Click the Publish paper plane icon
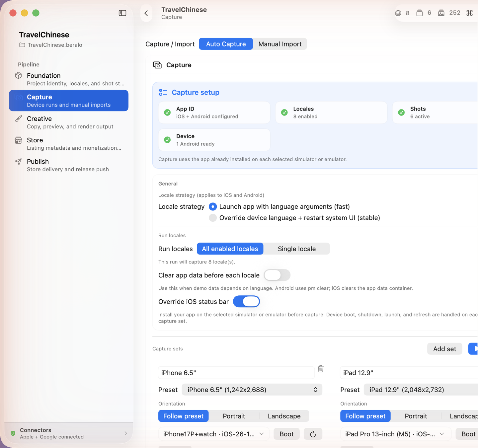This screenshot has width=478, height=448. [x=19, y=162]
